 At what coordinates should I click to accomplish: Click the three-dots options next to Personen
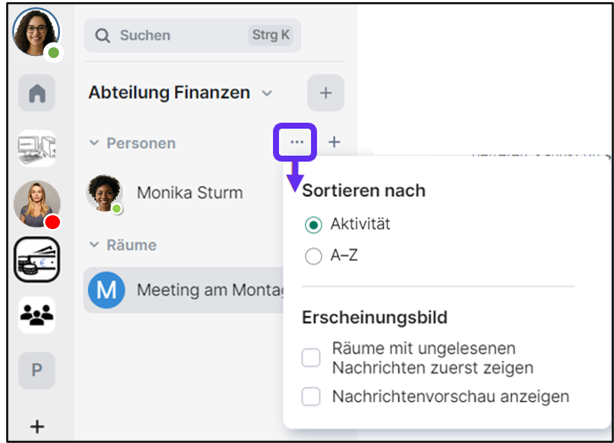point(296,142)
